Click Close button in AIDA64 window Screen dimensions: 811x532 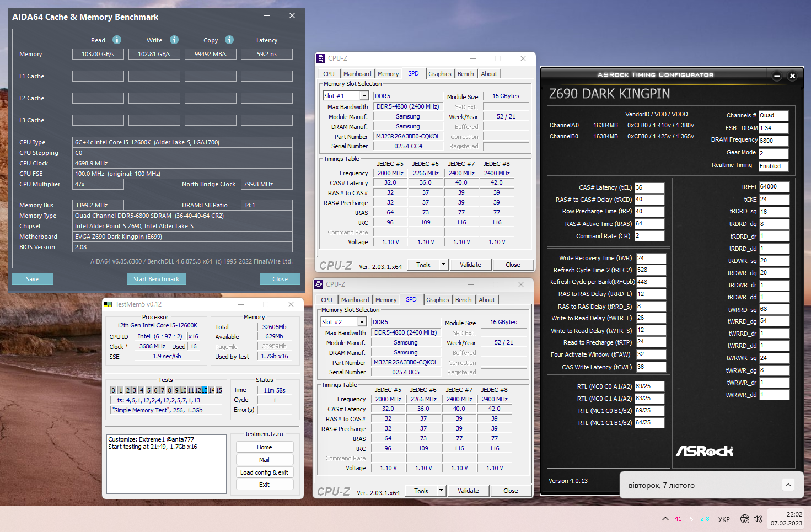point(280,279)
